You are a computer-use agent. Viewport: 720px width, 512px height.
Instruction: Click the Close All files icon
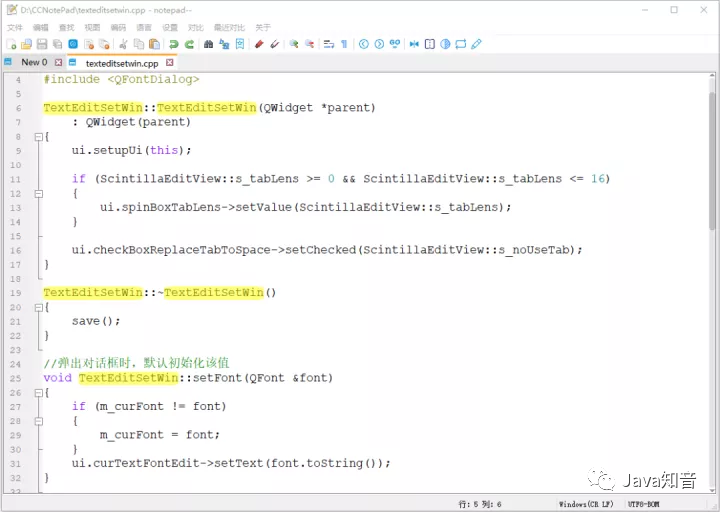tap(105, 44)
